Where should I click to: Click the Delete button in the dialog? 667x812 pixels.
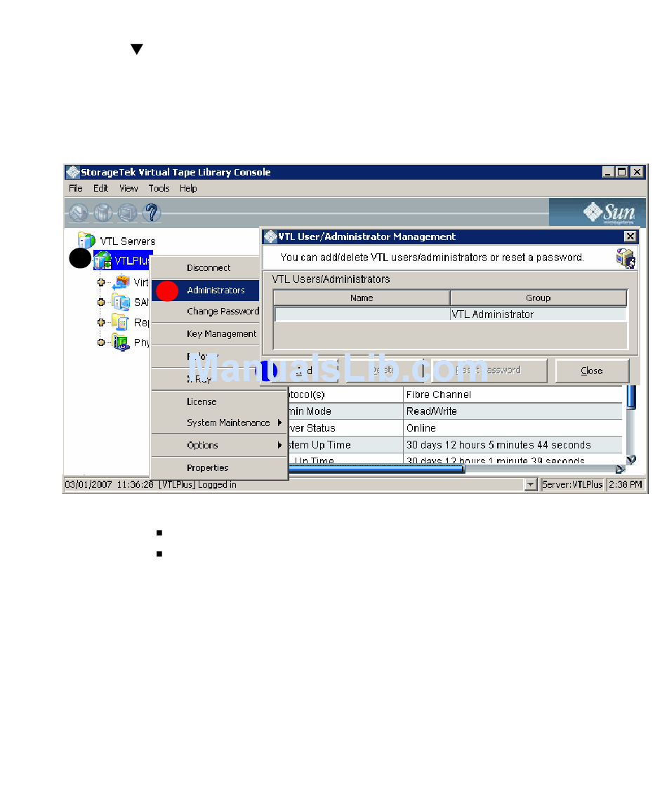pos(384,371)
